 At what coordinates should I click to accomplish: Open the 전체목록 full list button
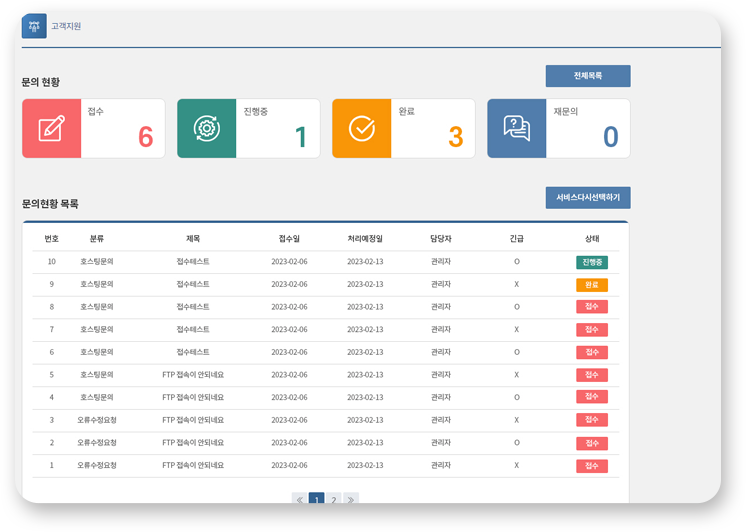(588, 76)
